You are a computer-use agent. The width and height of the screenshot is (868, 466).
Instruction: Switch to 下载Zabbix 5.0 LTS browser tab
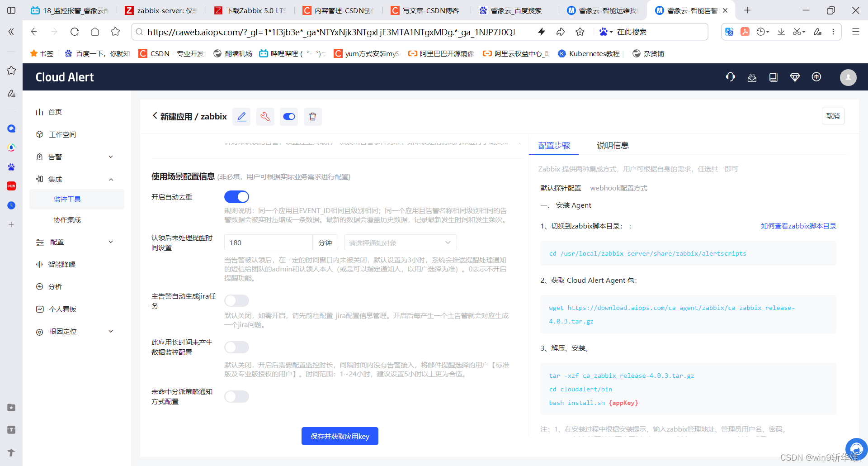click(250, 10)
